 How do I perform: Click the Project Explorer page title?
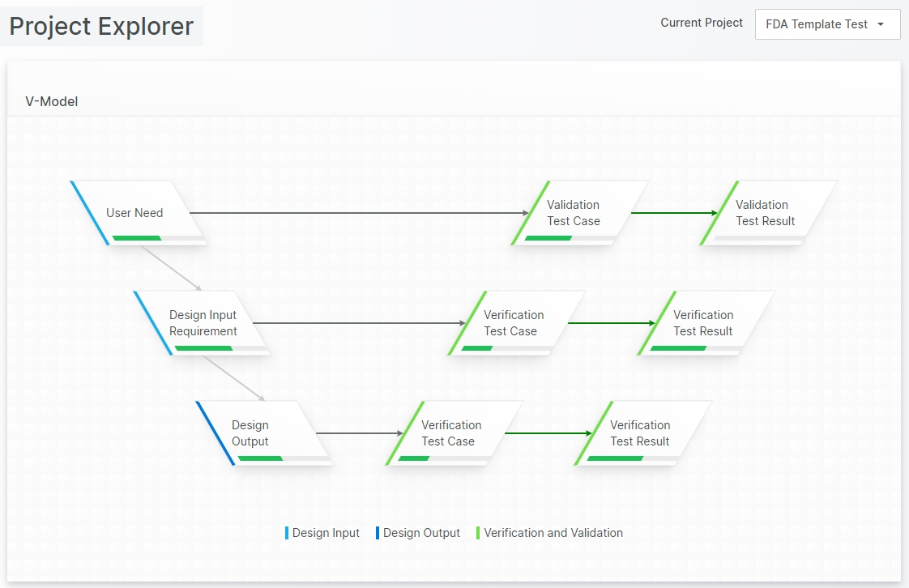tap(102, 26)
